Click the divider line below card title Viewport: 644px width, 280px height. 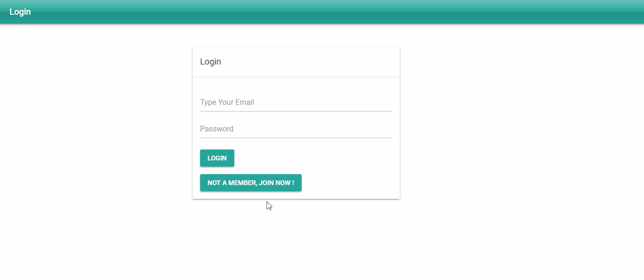point(296,77)
